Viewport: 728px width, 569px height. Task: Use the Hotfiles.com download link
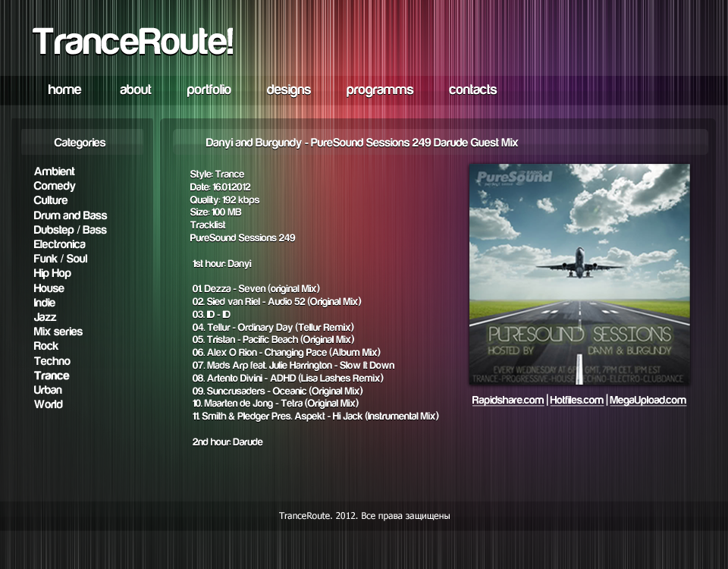coord(576,400)
